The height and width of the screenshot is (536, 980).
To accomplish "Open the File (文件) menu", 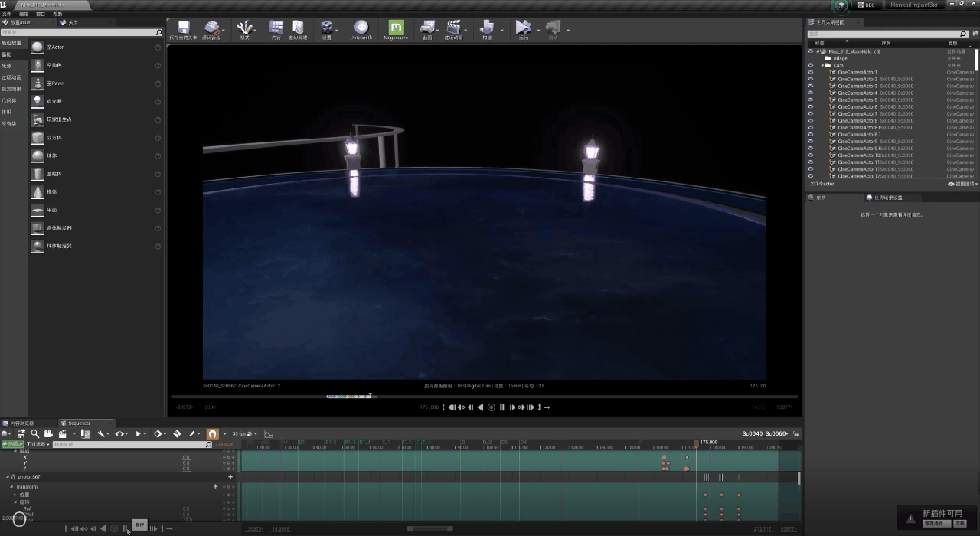I will point(6,14).
